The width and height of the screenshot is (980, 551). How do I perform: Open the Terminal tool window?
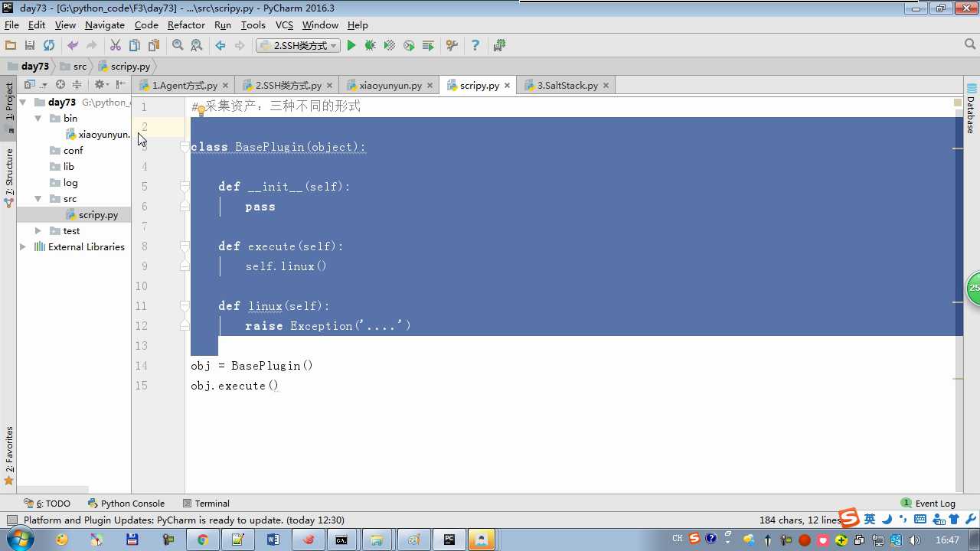click(206, 504)
